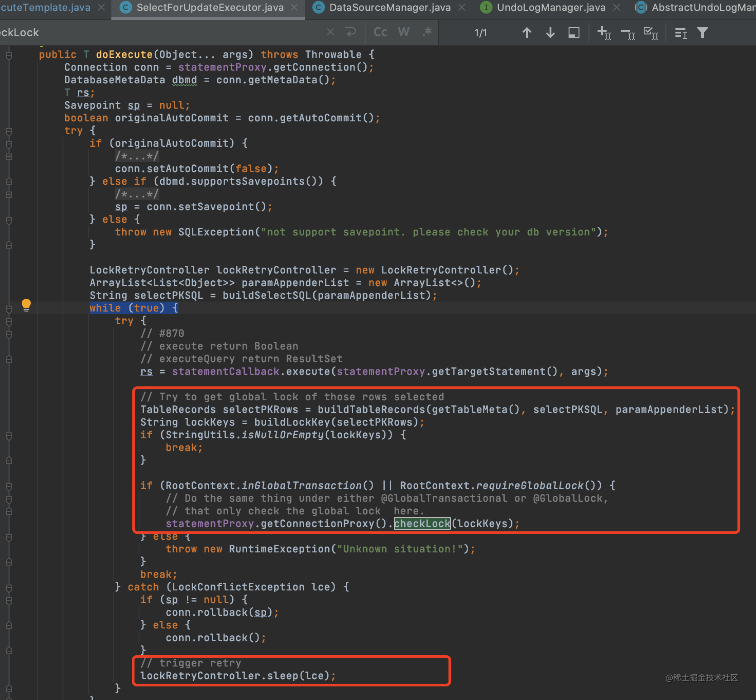Click the yellow light bulb intention icon
The width and height of the screenshot is (756, 700).
(x=26, y=305)
